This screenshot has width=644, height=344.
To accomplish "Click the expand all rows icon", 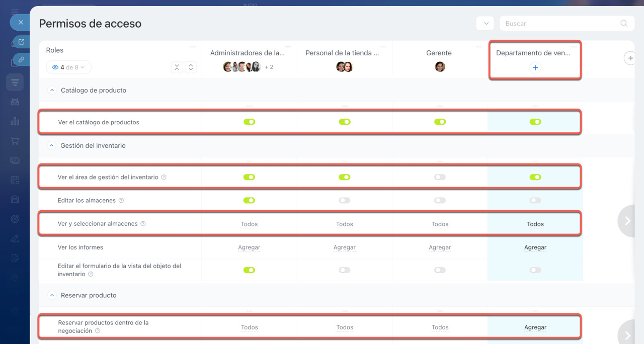I will coord(190,67).
